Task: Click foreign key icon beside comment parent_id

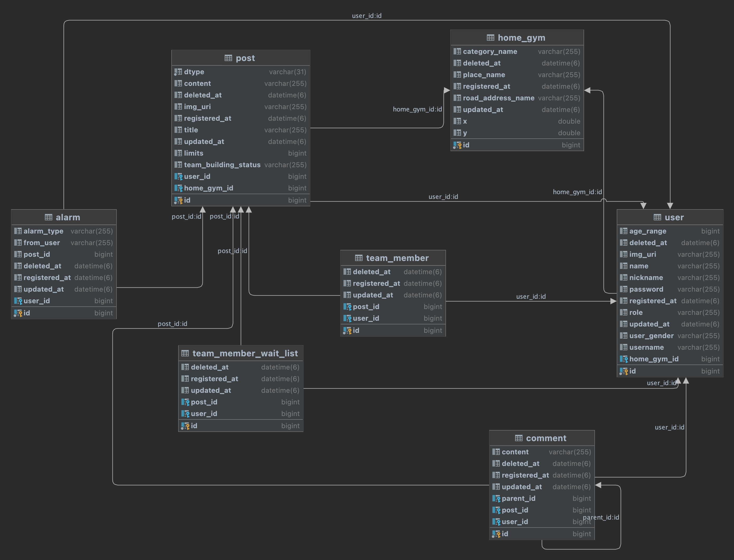Action: pos(496,499)
